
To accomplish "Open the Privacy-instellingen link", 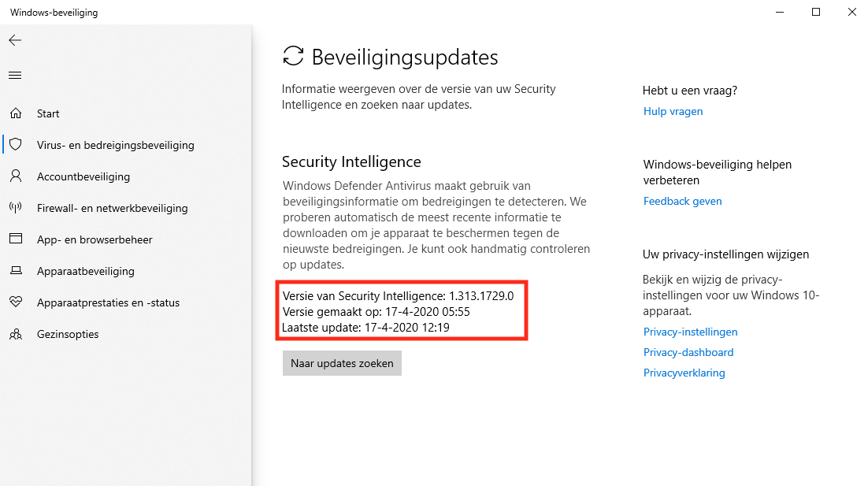I will (x=690, y=332).
